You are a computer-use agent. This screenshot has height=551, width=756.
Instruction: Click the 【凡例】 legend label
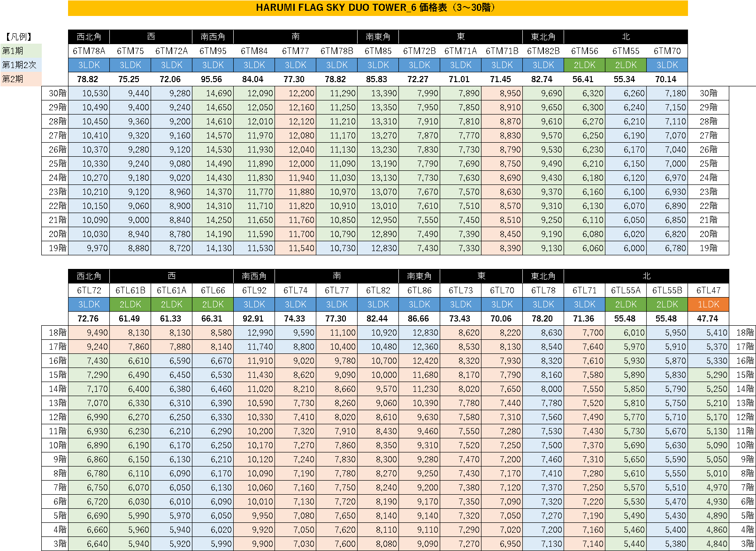pos(19,37)
